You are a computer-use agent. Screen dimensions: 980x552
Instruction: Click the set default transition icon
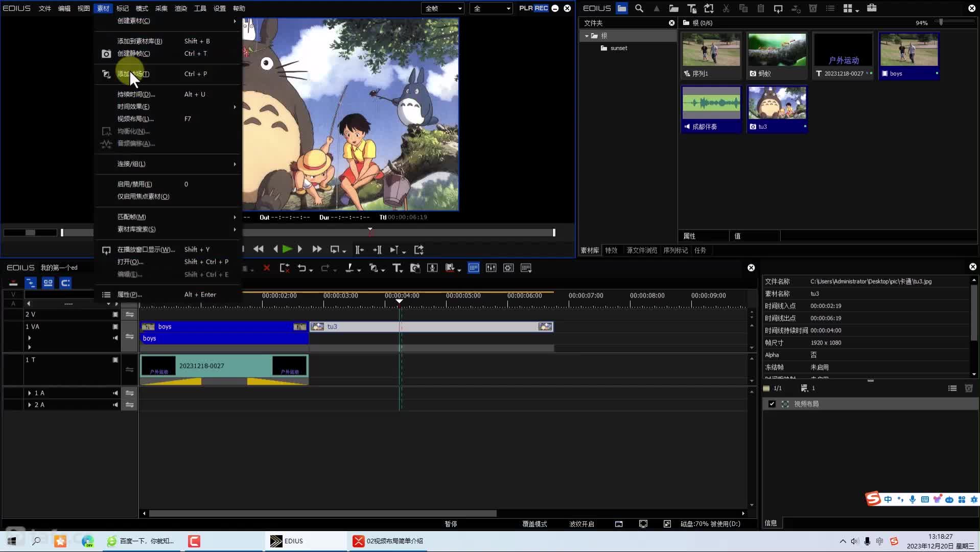click(374, 268)
